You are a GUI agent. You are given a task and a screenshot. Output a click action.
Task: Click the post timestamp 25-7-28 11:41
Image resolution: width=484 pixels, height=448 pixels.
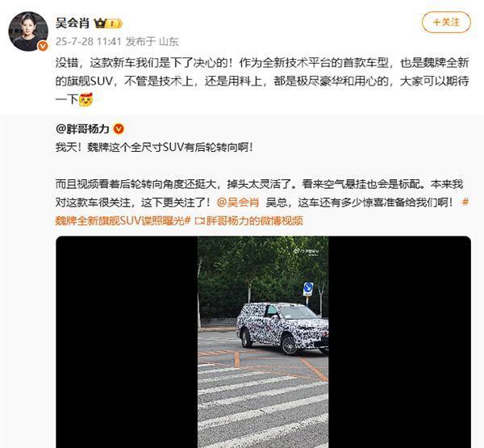88,41
